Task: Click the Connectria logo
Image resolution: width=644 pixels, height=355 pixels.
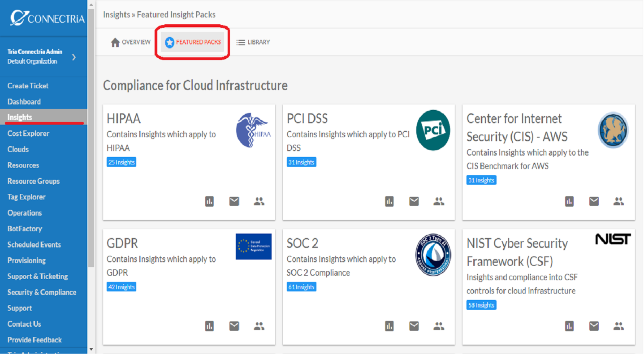Action: coord(47,18)
